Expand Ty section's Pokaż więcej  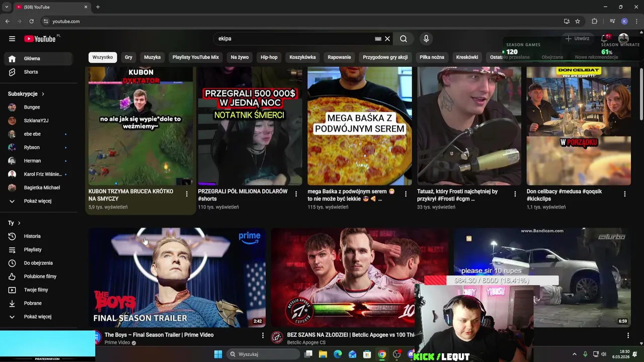[x=39, y=317]
